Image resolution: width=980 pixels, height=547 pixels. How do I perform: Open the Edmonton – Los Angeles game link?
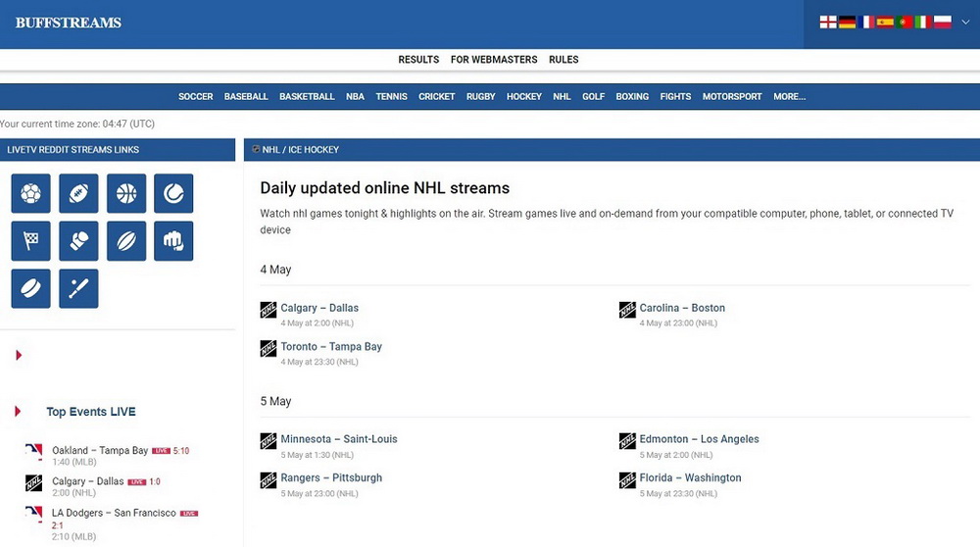699,439
